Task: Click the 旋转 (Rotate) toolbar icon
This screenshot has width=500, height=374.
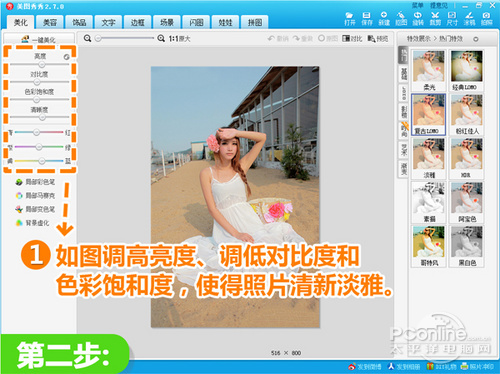Action: [x=418, y=18]
